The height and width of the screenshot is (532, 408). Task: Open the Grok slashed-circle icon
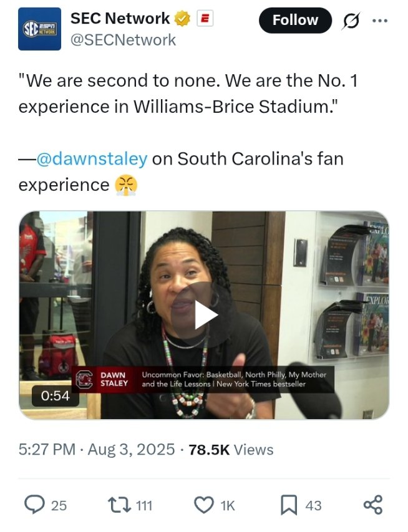(351, 21)
